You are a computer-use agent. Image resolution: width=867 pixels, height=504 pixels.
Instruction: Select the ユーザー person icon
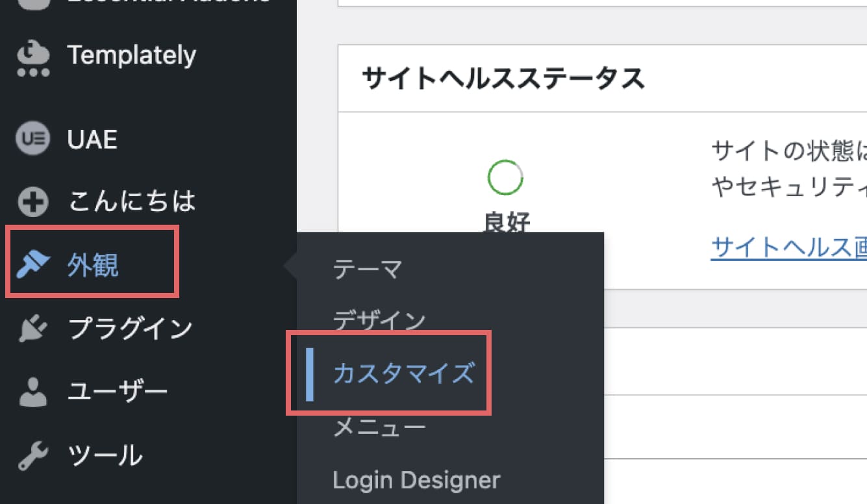point(32,390)
